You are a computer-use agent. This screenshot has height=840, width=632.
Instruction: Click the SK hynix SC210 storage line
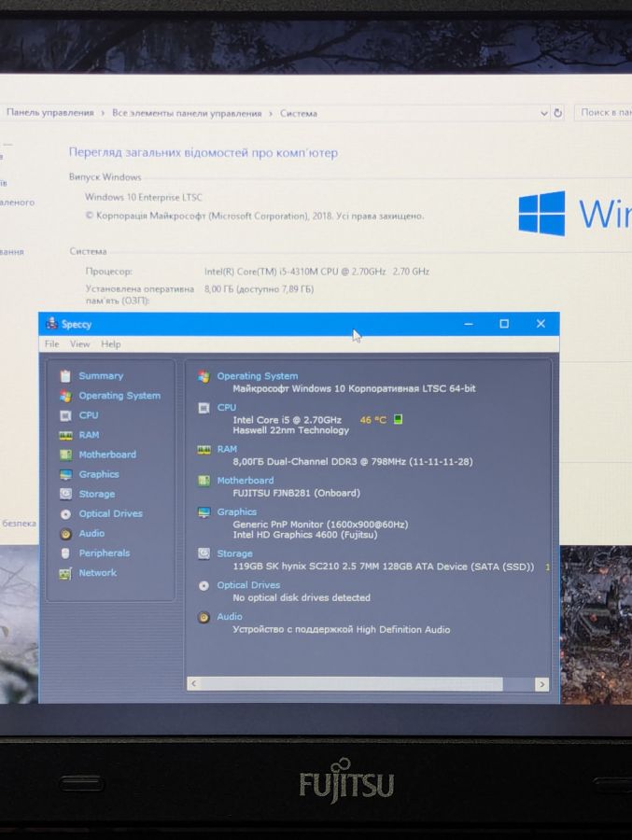click(x=384, y=567)
